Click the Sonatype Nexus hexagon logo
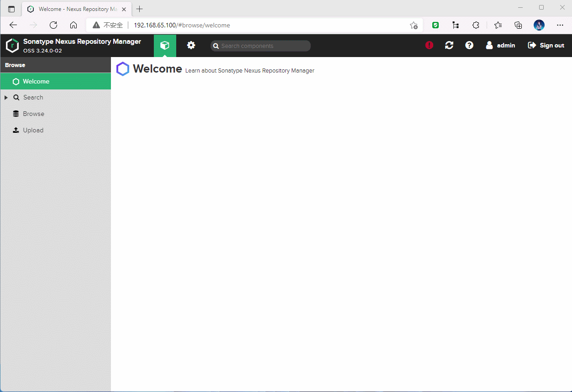Screen dimensions: 572x392 point(12,46)
